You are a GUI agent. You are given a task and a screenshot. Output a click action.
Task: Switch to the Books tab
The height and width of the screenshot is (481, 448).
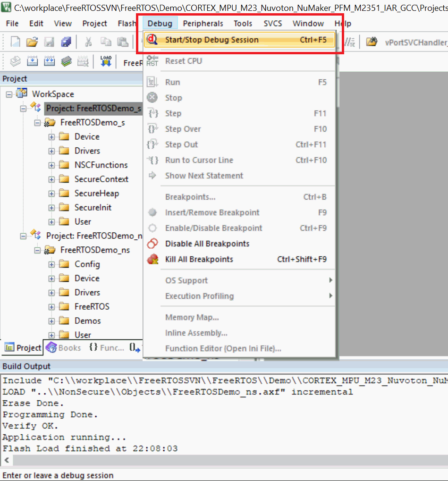(x=63, y=347)
